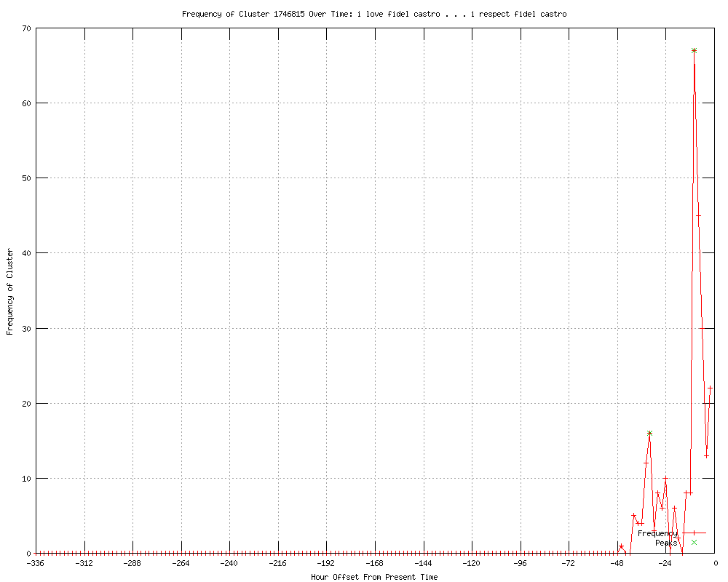Click the green peak marker at 67
Viewport: 728px width, 582px height.
coord(694,51)
